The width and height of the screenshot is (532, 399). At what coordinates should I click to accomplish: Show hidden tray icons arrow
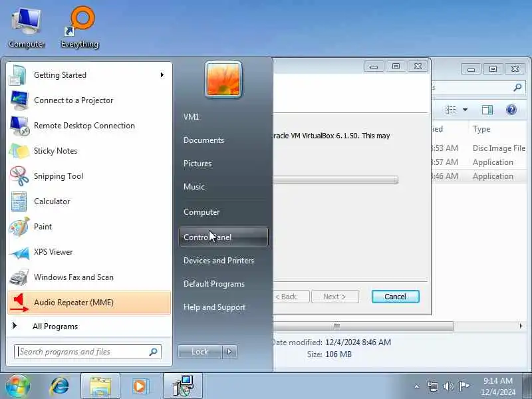point(417,386)
